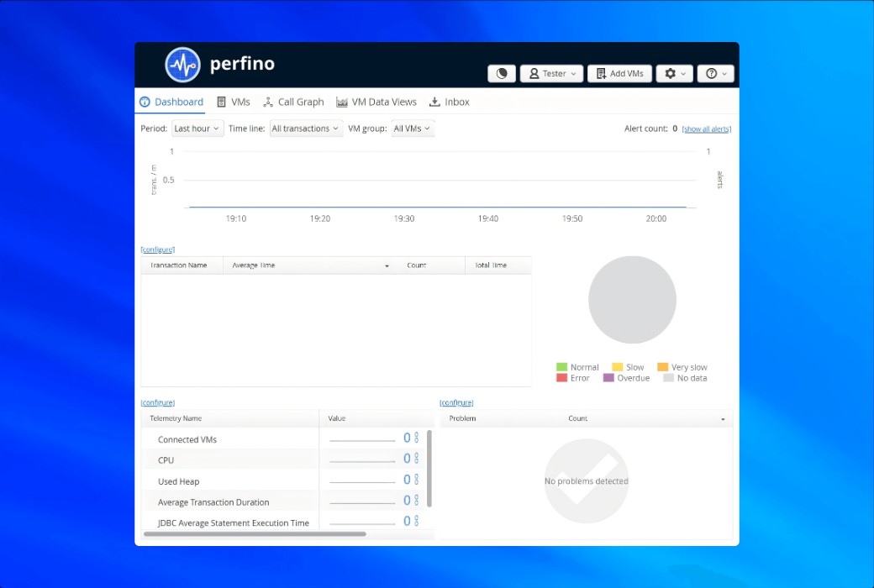Click the Problem table sort arrow
This screenshot has width=874, height=588.
click(723, 419)
